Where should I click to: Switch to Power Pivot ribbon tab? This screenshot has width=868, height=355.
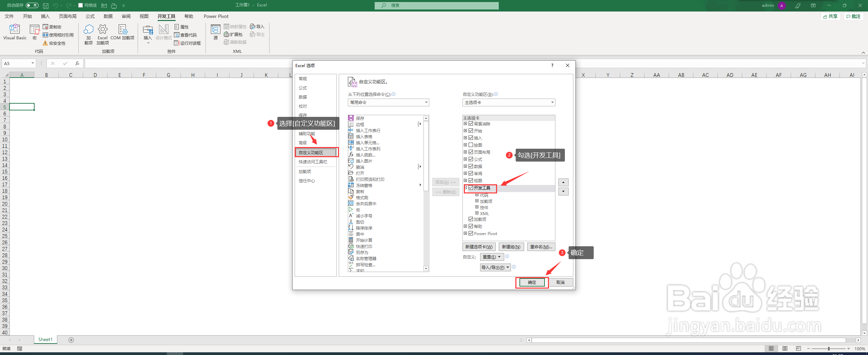pos(216,16)
